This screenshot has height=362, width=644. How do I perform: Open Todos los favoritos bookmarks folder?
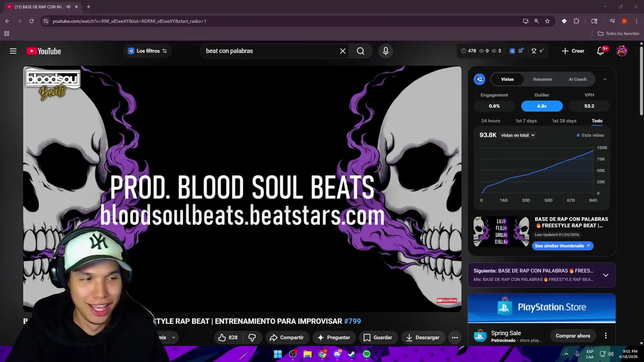[x=618, y=34]
